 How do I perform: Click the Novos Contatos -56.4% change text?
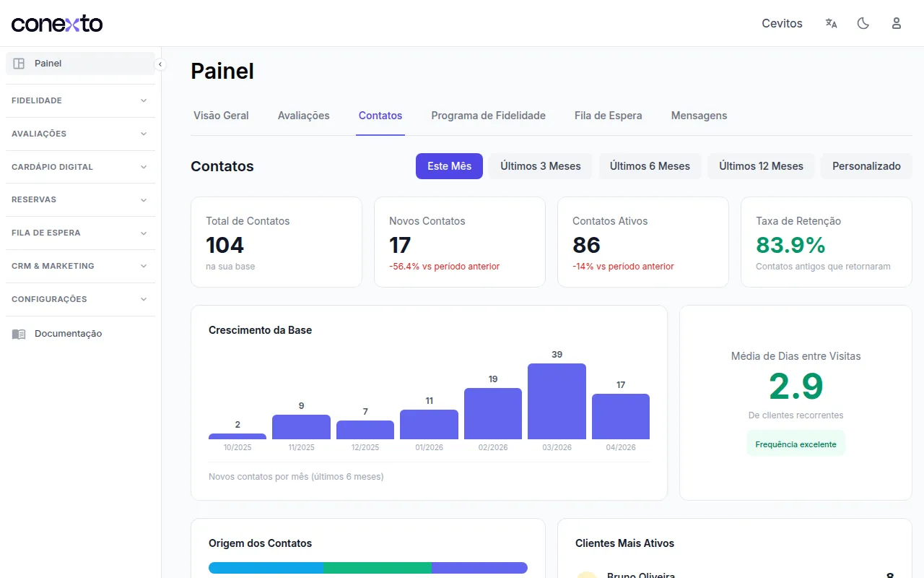[444, 267]
